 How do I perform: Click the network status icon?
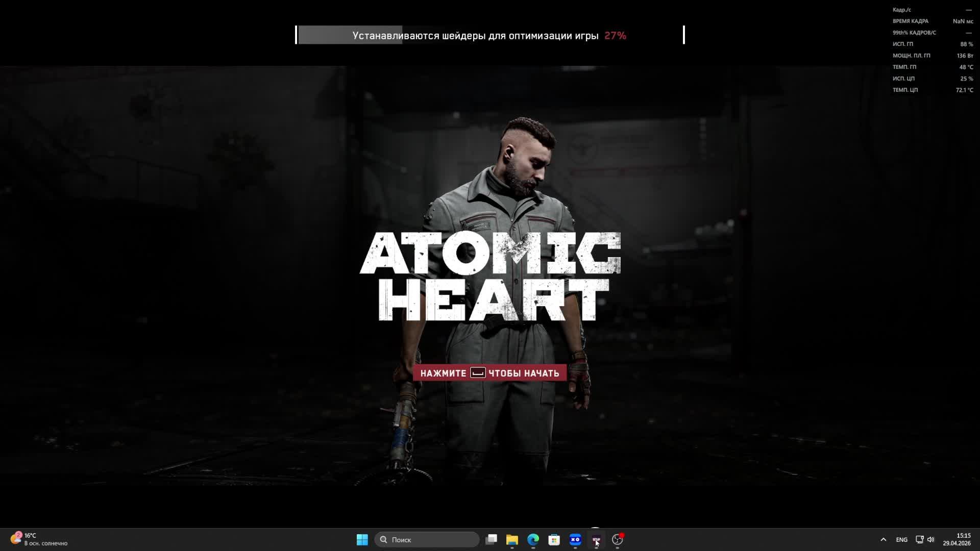tap(919, 540)
